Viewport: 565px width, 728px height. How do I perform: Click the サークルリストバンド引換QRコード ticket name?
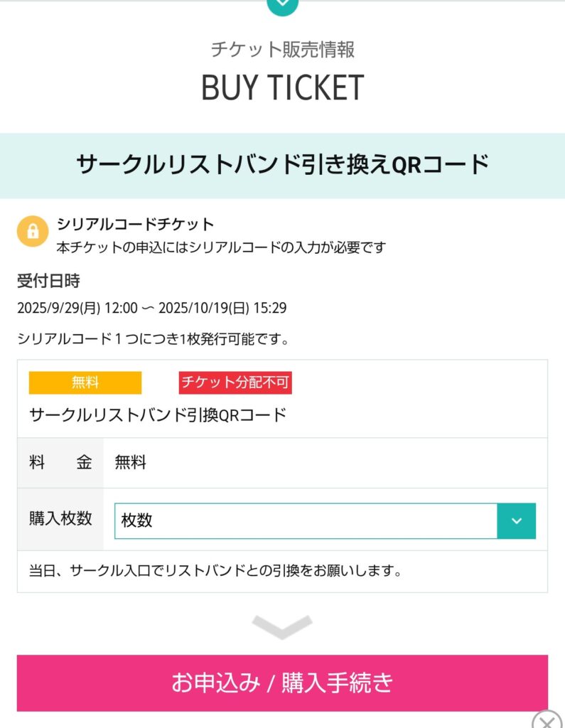pos(158,415)
